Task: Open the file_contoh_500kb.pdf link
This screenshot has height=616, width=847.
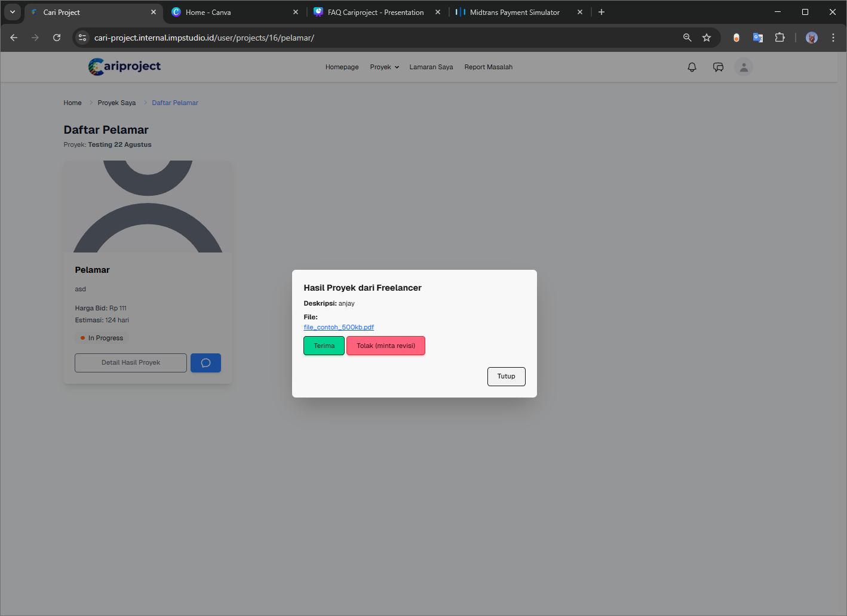Action: (x=339, y=328)
